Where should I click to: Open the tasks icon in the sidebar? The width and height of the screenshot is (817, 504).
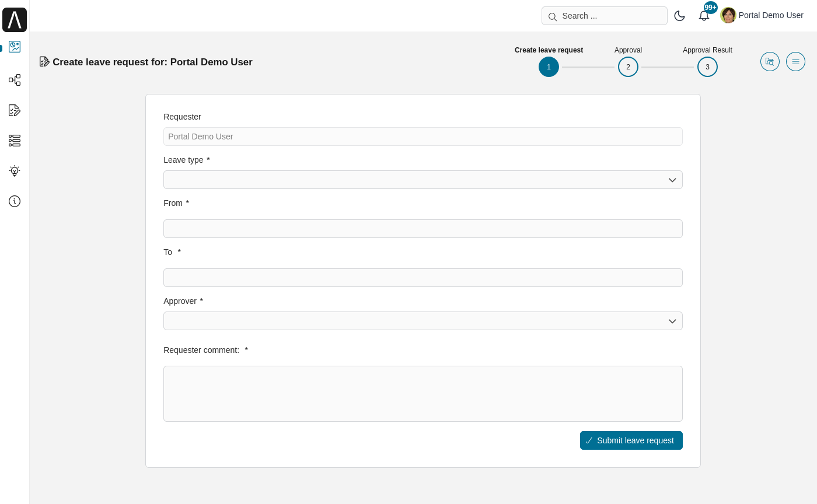pyautogui.click(x=15, y=110)
